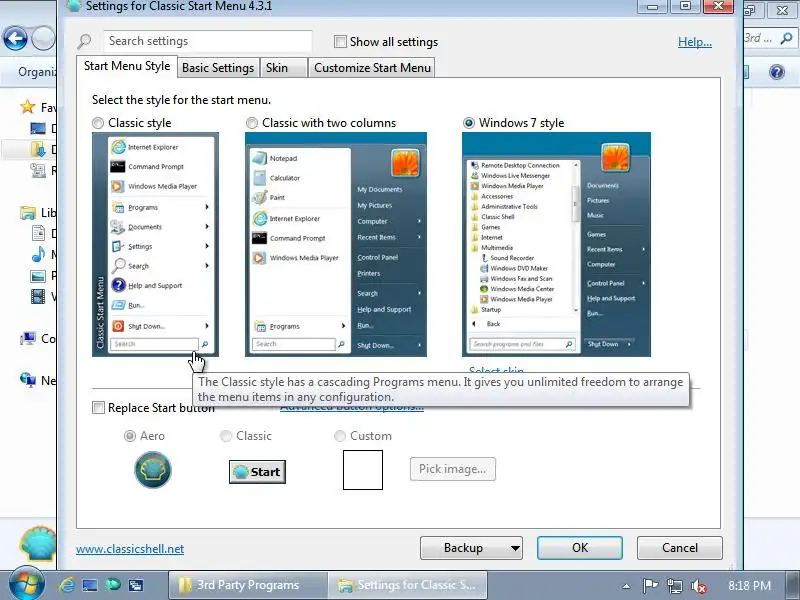
Task: Click the Select skin link under Windows 7 preview
Action: point(496,369)
